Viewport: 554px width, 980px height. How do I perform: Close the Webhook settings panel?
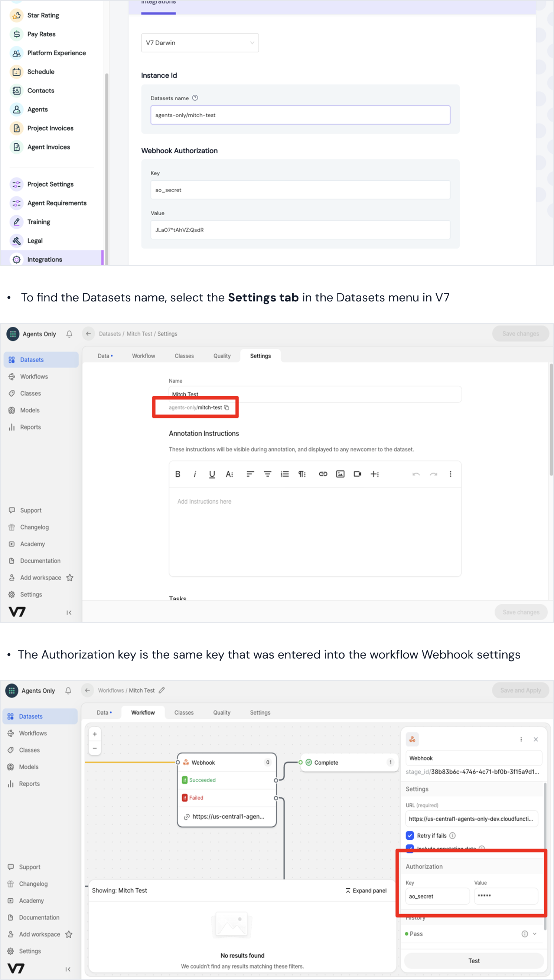[536, 739]
